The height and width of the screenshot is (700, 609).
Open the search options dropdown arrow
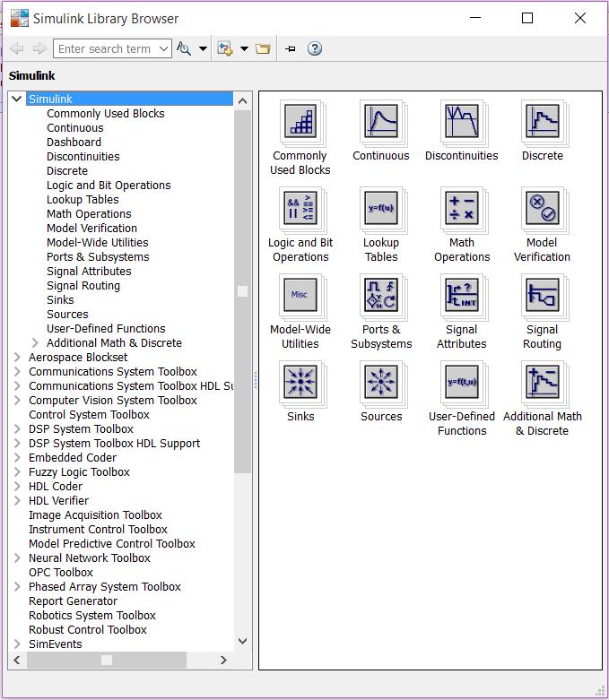pyautogui.click(x=203, y=48)
